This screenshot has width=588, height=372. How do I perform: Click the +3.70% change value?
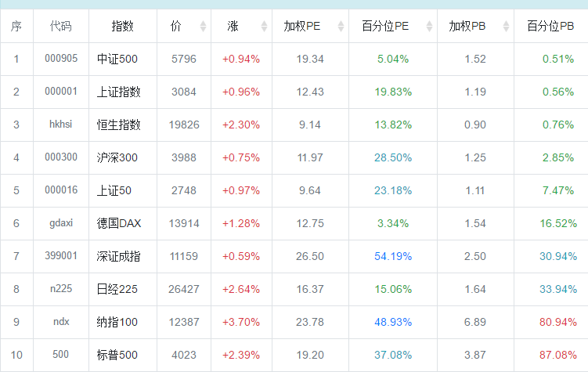point(241,322)
